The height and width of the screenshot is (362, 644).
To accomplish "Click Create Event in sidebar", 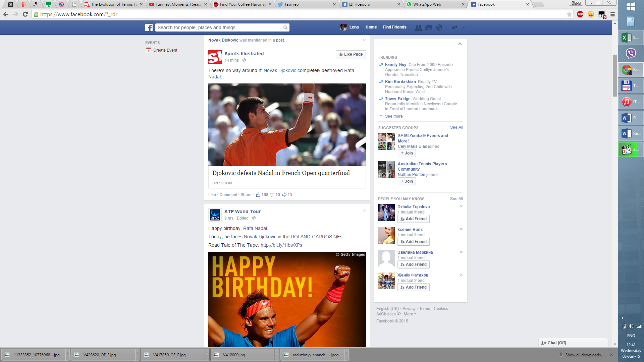I will (165, 50).
